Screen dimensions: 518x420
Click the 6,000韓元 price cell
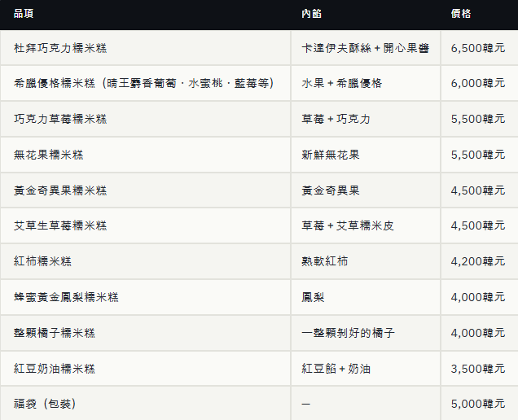(x=480, y=83)
